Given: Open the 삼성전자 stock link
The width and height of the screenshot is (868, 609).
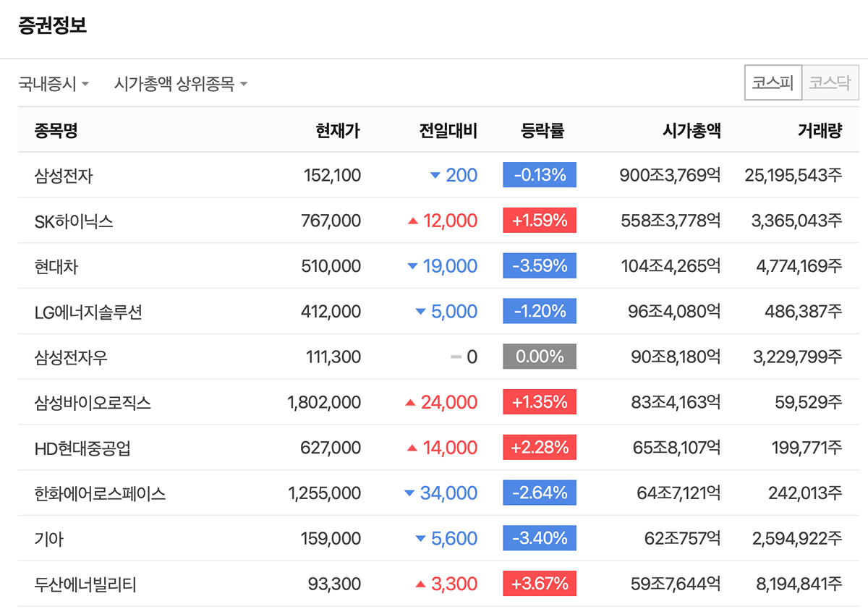Looking at the screenshot, I should (x=64, y=175).
